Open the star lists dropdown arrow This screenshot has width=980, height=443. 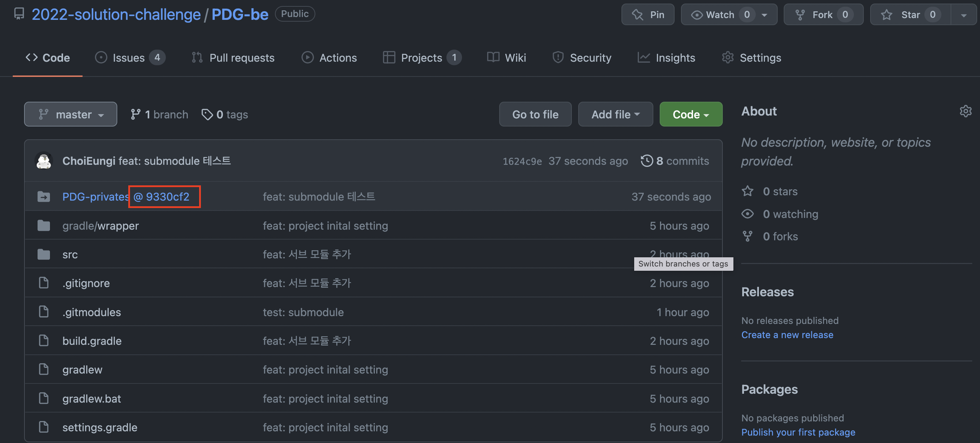963,15
